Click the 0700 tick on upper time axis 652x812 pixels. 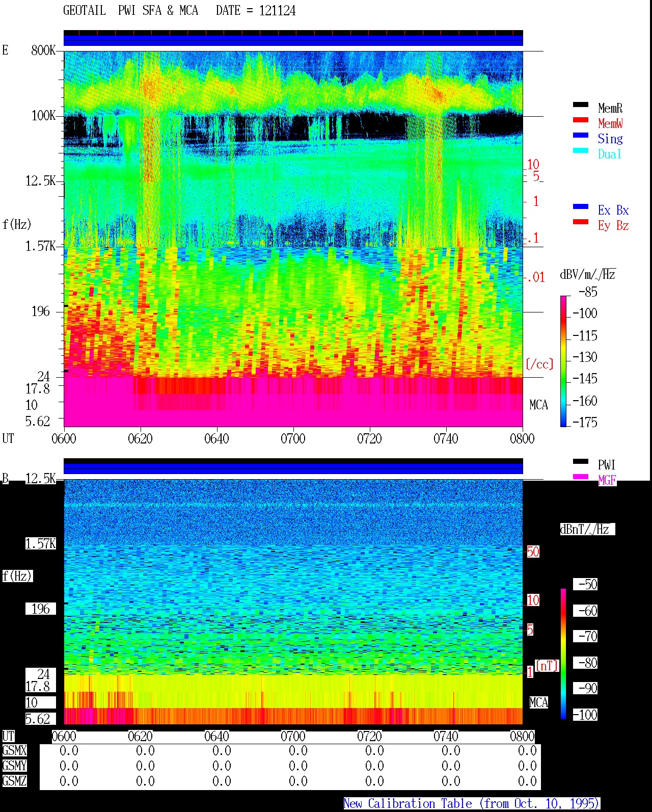coord(293,438)
